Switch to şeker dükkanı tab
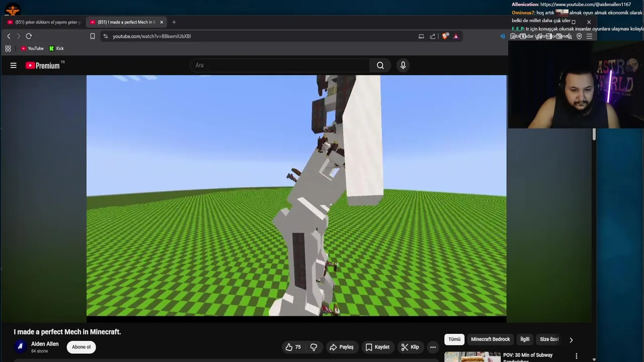Image resolution: width=644 pixels, height=362 pixels. click(44, 22)
